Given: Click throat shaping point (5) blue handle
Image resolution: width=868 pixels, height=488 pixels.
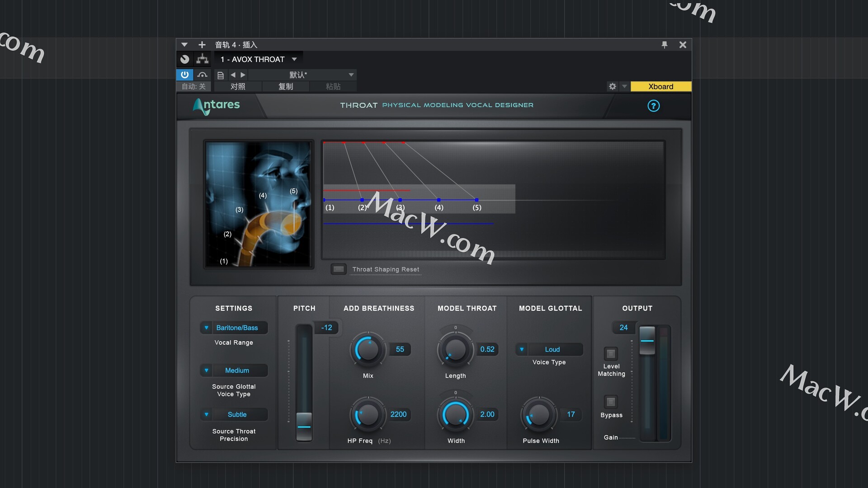Looking at the screenshot, I should (476, 200).
